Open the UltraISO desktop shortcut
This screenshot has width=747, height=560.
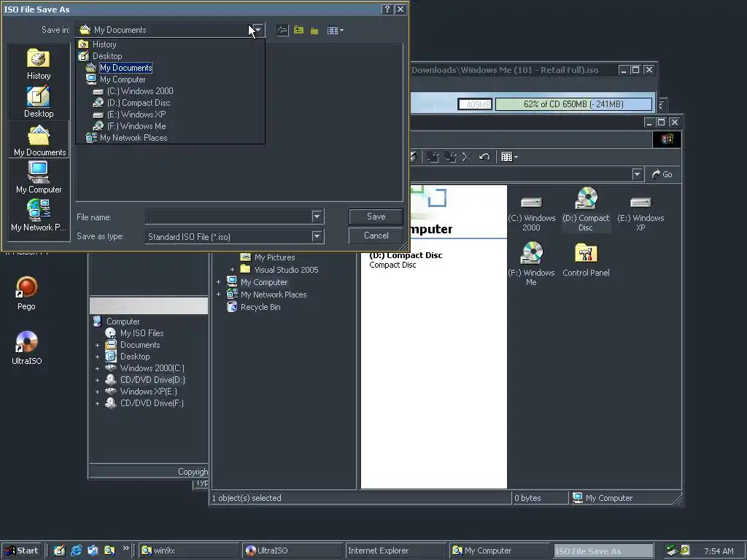point(27,348)
